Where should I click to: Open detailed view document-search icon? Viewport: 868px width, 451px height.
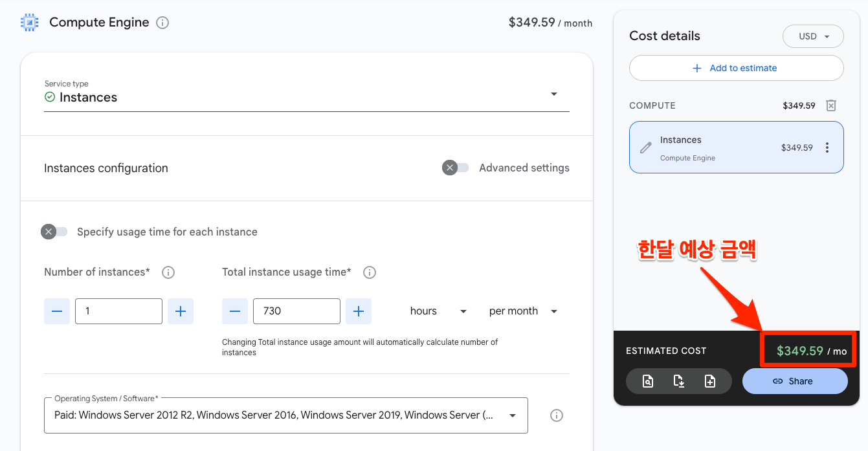[x=648, y=381]
